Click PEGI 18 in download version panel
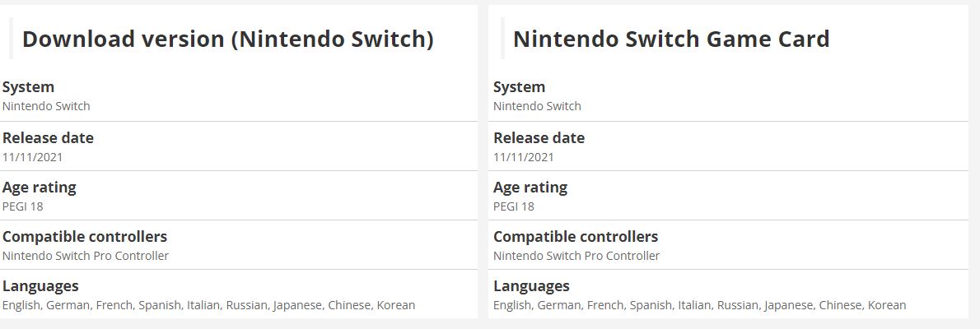980x329 pixels. (22, 206)
